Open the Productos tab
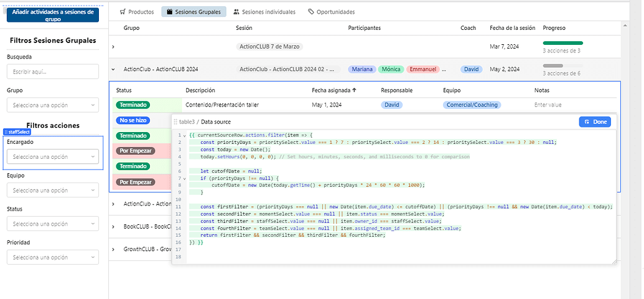 [137, 12]
